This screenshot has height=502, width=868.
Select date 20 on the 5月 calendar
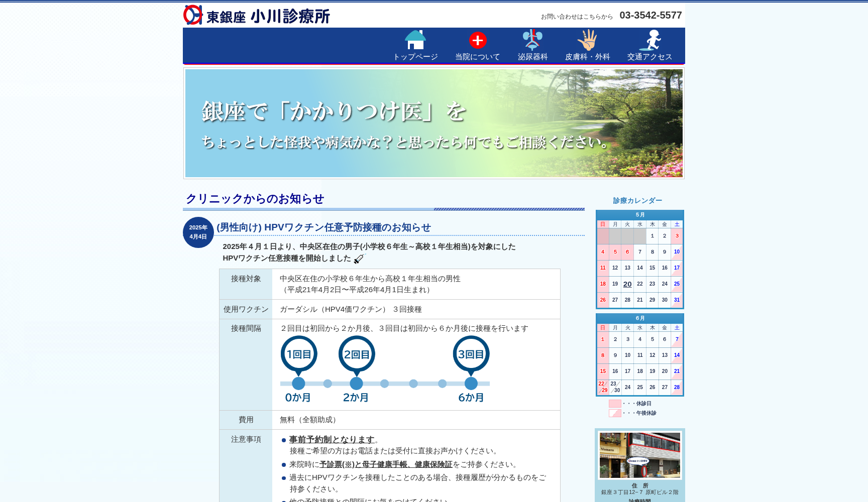point(627,284)
